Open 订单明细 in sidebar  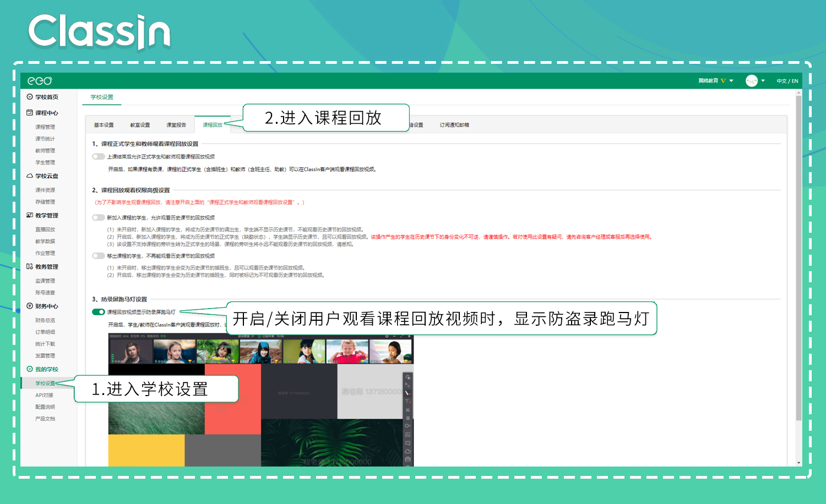coord(45,332)
